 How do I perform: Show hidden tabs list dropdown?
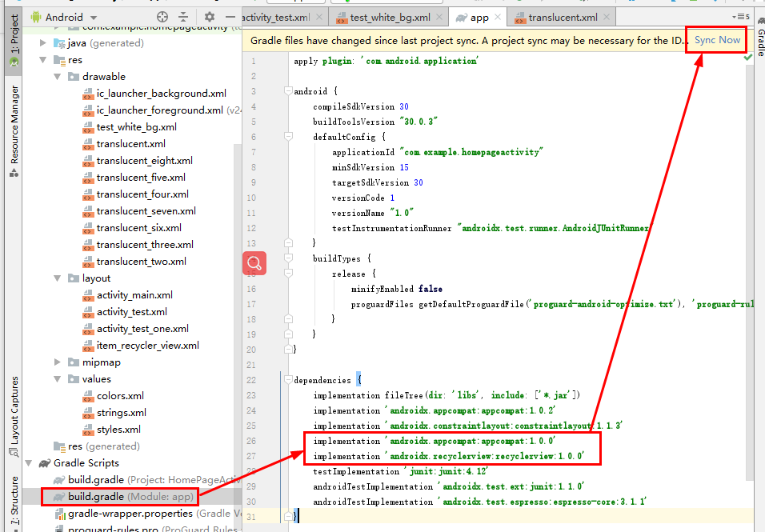coord(740,17)
